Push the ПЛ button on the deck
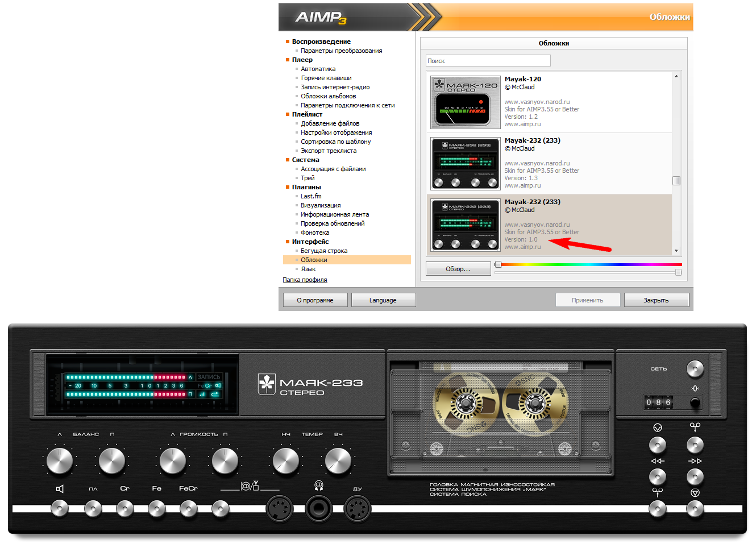756x548 pixels. pos(93,508)
